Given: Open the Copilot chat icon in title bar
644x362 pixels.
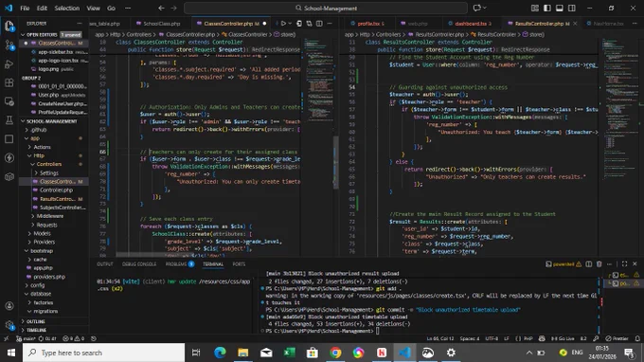Looking at the screenshot, I should [476, 8].
